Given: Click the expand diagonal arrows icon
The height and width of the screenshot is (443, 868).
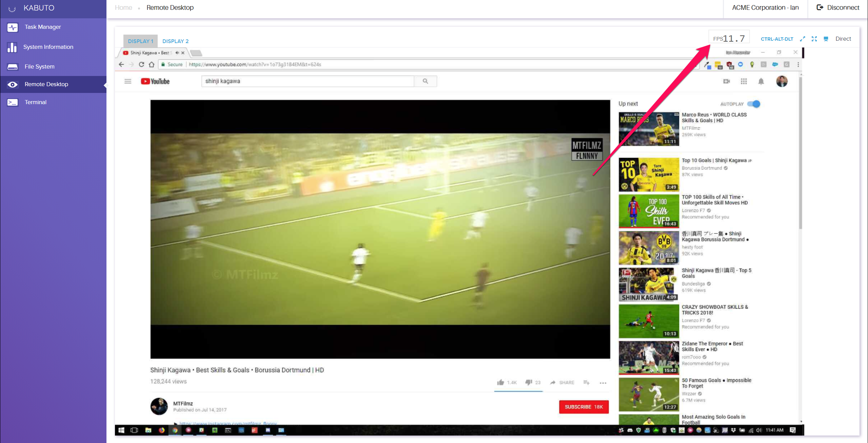Looking at the screenshot, I should (802, 39).
